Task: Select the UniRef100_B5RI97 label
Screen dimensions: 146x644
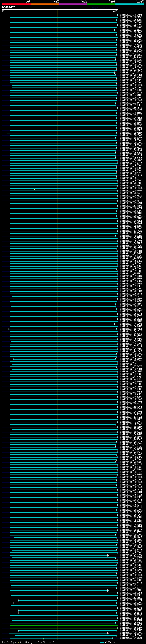Action: point(131,359)
